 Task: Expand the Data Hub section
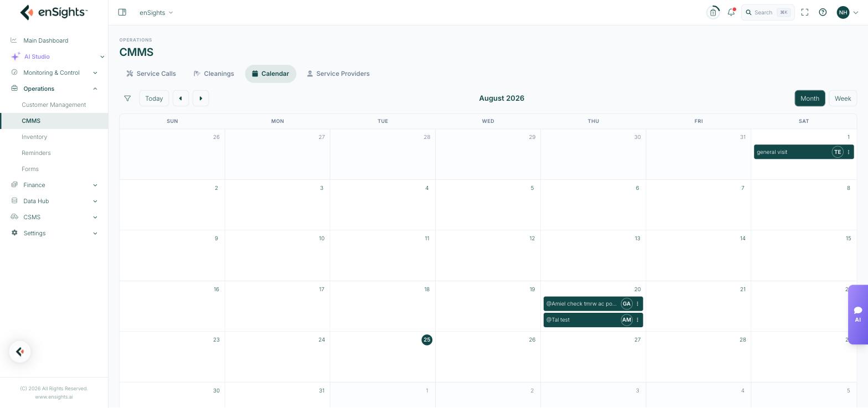[x=95, y=201]
